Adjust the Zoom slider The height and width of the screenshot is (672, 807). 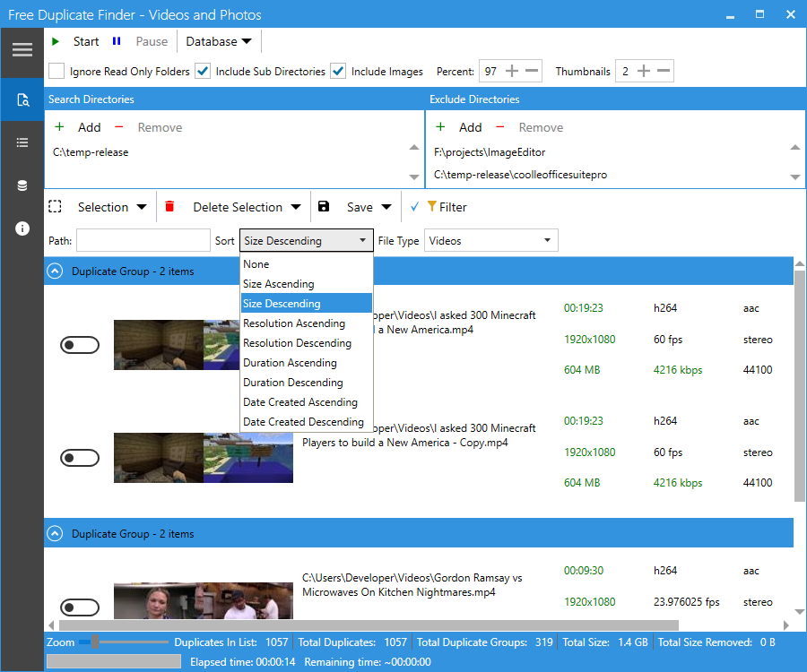tap(95, 642)
